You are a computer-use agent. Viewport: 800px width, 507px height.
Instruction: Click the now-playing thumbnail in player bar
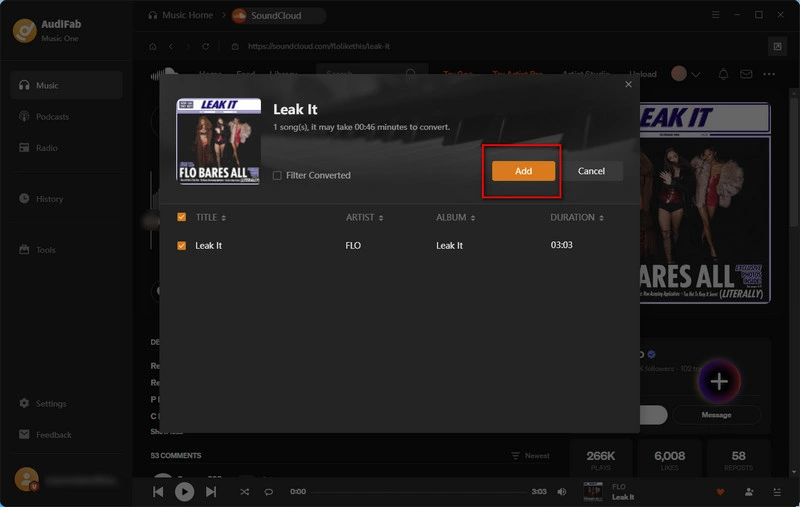593,492
